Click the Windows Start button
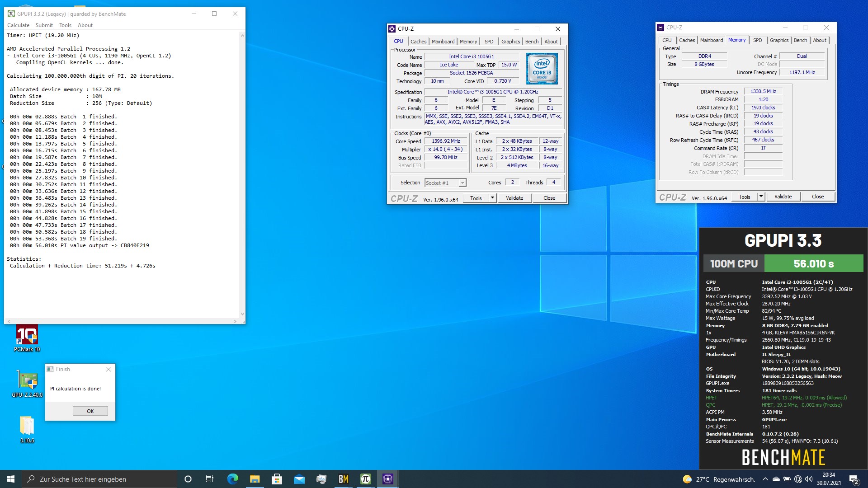Screen dimensions: 868x488 coord(11,479)
